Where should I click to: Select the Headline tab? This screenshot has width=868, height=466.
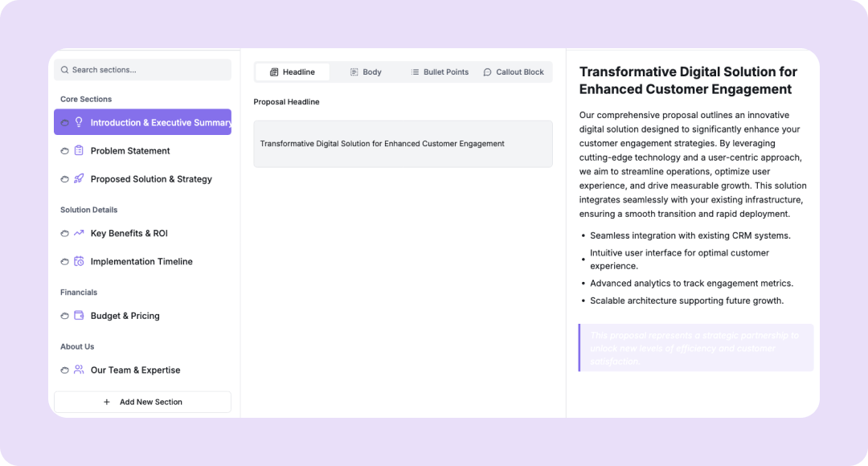tap(293, 72)
